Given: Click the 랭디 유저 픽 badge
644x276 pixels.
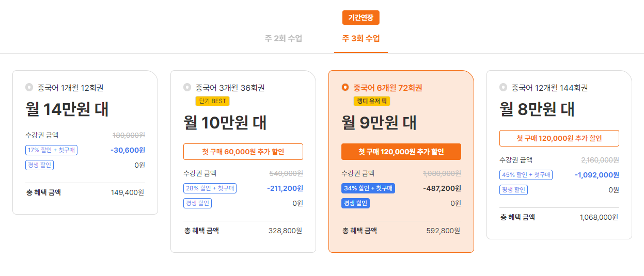Looking at the screenshot, I should point(372,101).
